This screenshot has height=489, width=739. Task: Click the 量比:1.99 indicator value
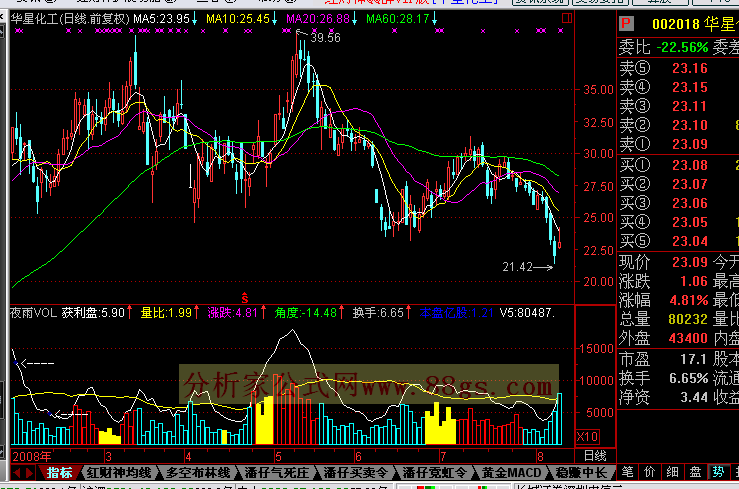point(166,313)
